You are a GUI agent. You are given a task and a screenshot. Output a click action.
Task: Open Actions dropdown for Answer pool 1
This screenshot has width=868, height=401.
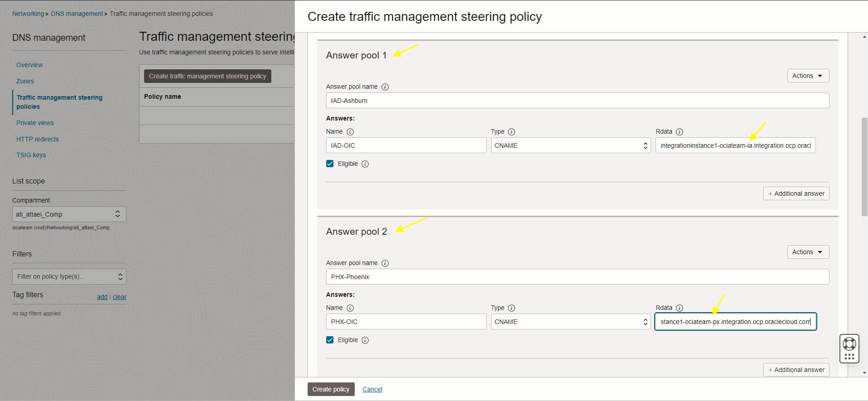pos(808,76)
